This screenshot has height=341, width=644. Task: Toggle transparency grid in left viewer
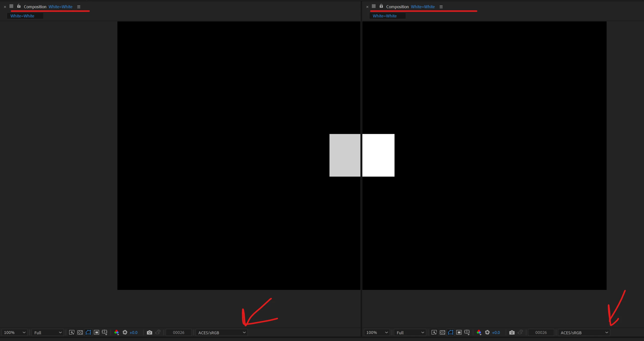(x=80, y=333)
